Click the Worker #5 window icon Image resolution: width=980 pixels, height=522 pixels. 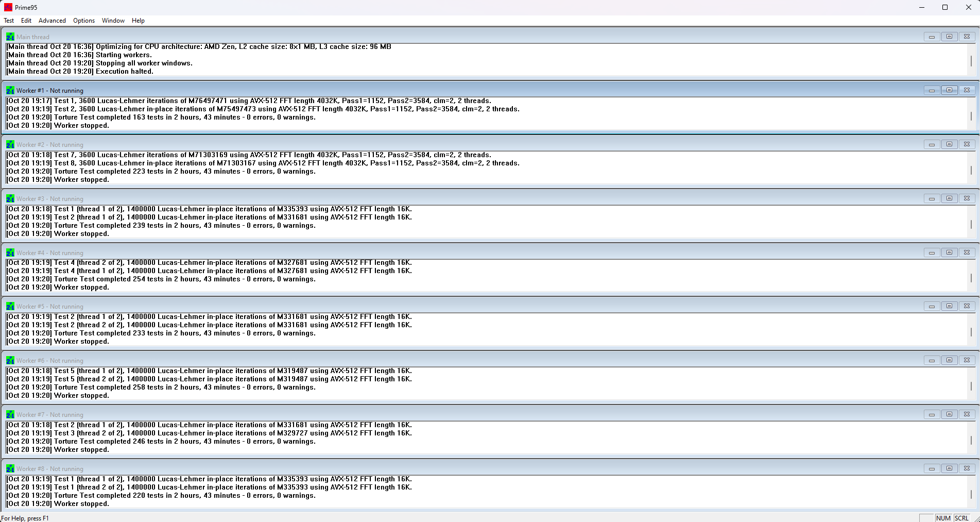pos(10,306)
